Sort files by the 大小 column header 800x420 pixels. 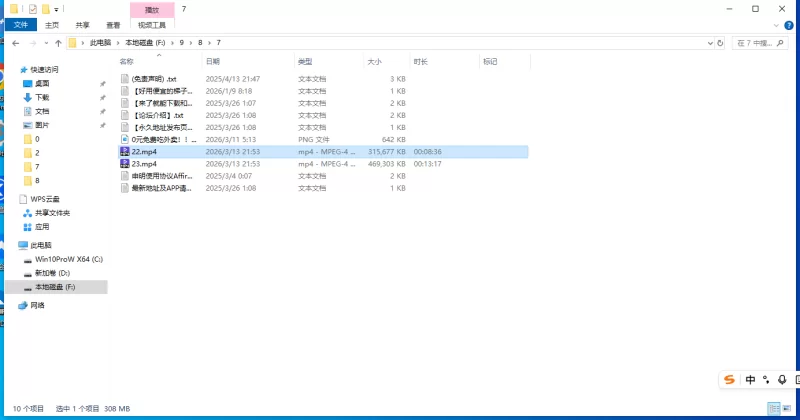pyautogui.click(x=374, y=61)
